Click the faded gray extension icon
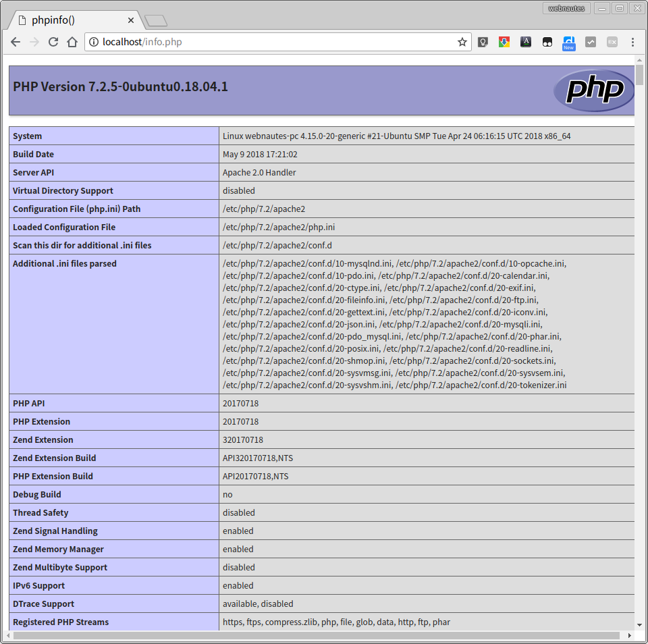This screenshot has height=644, width=648. click(x=612, y=42)
